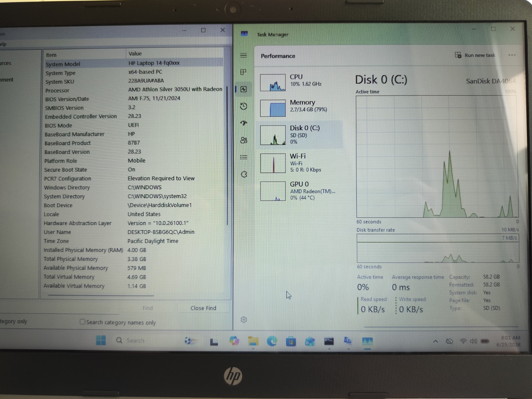The height and width of the screenshot is (399, 532).
Task: Open Copilot icon on taskbar
Action: [x=234, y=341]
